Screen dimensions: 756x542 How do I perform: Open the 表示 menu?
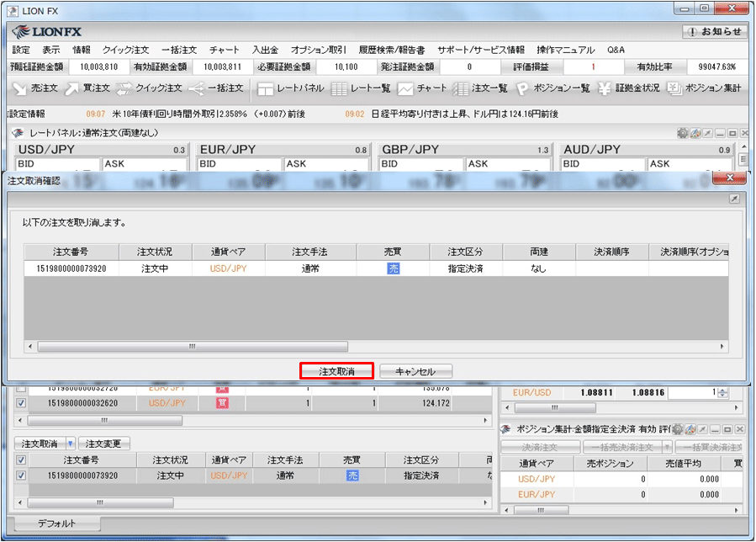[x=51, y=50]
